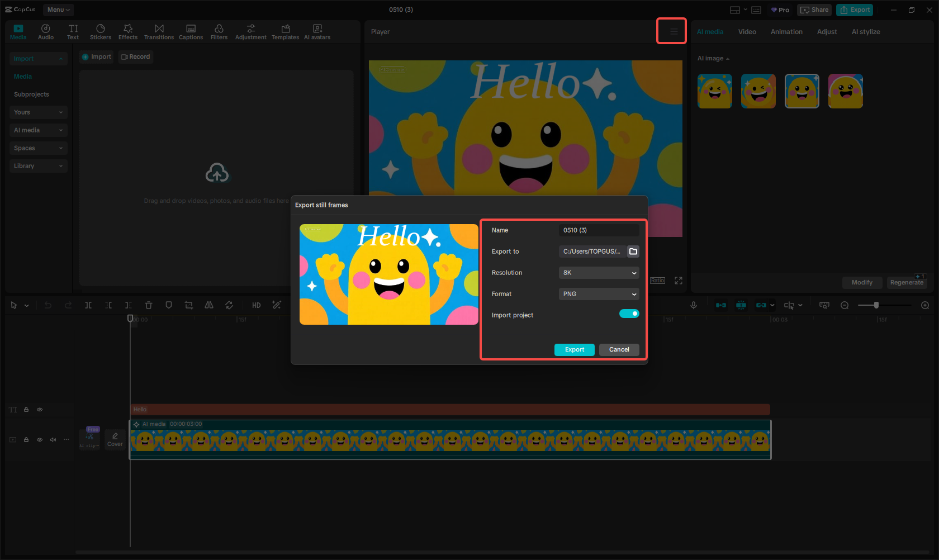Switch to the Animation tab
Screen dimensions: 939x560
coord(786,32)
